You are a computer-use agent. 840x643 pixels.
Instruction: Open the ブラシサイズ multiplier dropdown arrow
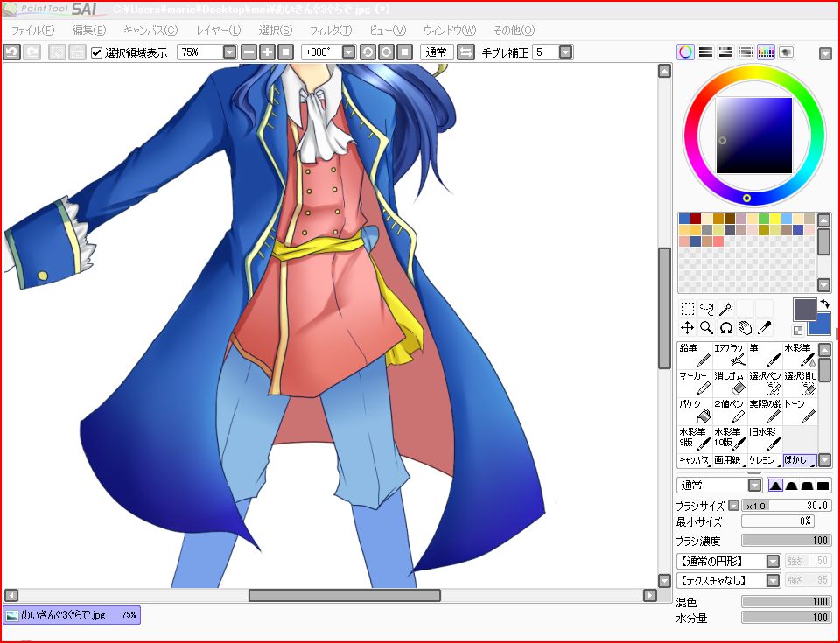click(x=733, y=505)
